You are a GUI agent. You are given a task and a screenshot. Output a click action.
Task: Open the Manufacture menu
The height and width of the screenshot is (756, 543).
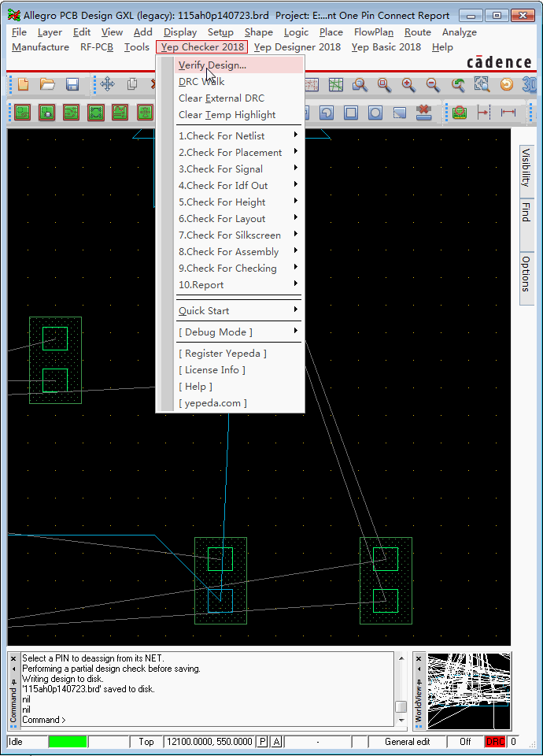tap(40, 47)
